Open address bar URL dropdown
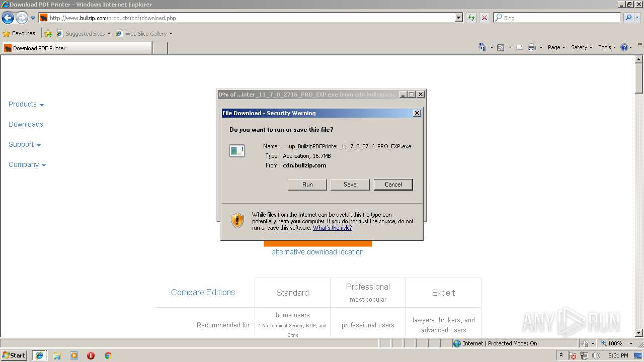Image resolution: width=644 pixels, height=362 pixels. tap(459, 18)
